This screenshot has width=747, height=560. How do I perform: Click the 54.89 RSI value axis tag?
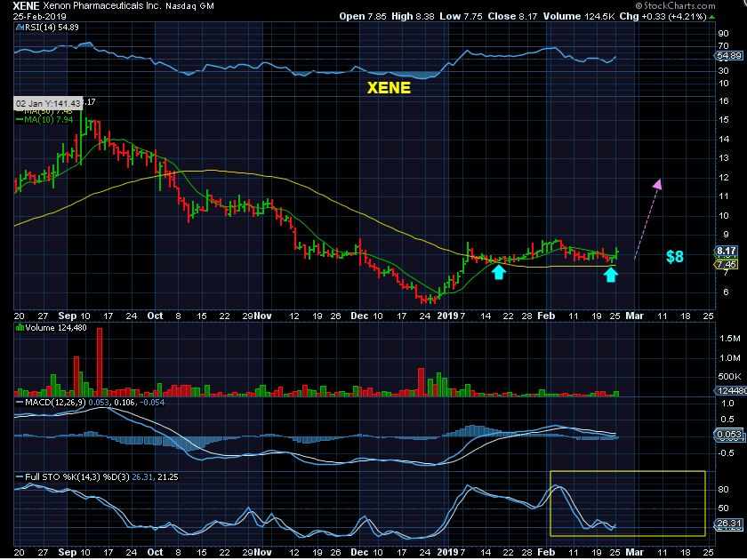pos(728,56)
